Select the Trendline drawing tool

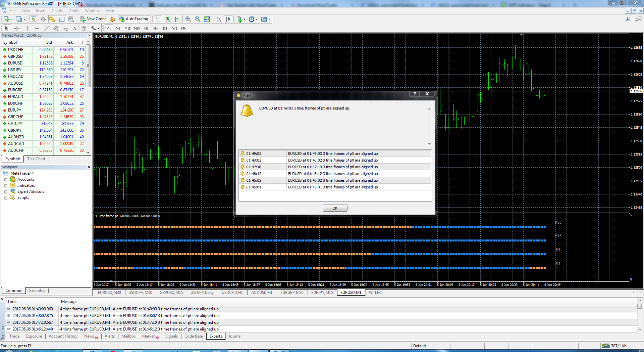coord(47,29)
